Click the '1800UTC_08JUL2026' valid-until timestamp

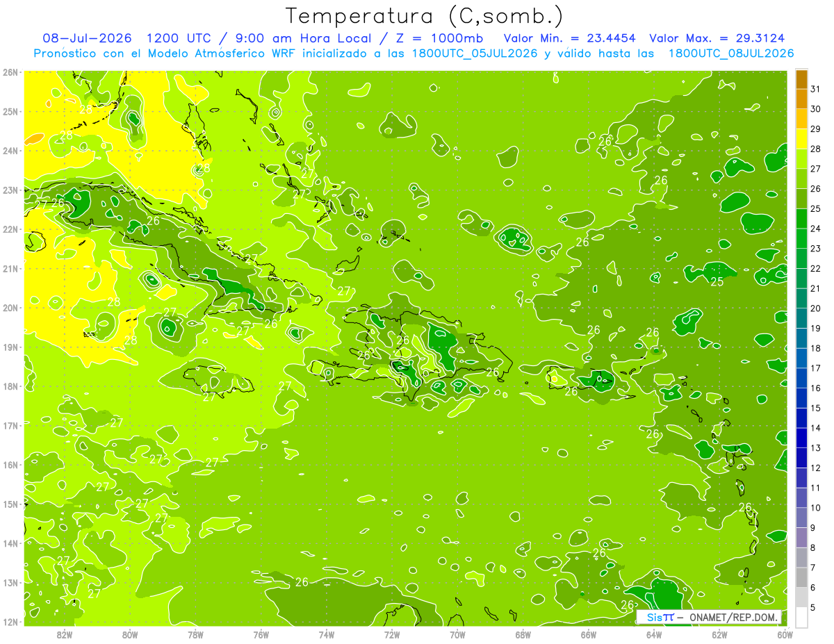(731, 53)
